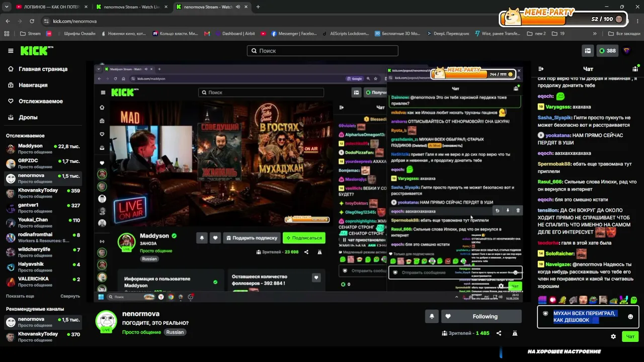Screen dimensions: 644x362
Task: Switch to the inactive nenormova Stream tab
Action: 132,7
